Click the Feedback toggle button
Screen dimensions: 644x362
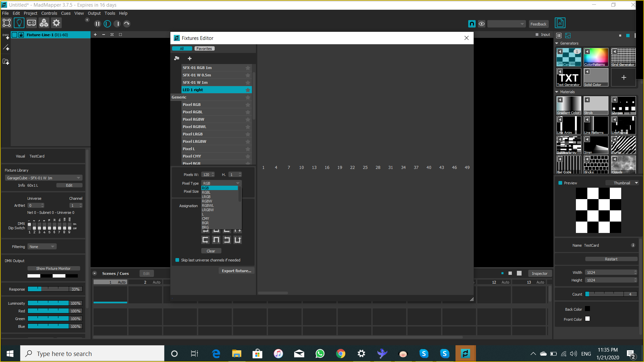(x=539, y=23)
